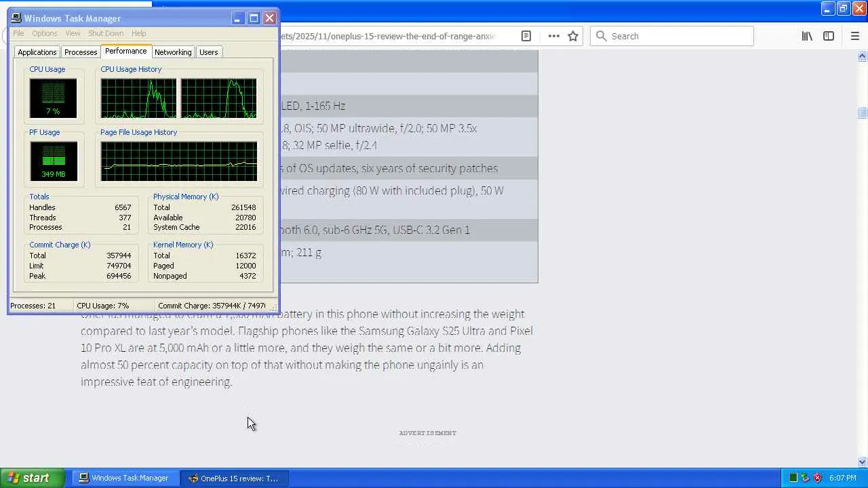The image size is (868, 488).
Task: Click the PF Usage 349 MB gauge
Action: [x=54, y=161]
